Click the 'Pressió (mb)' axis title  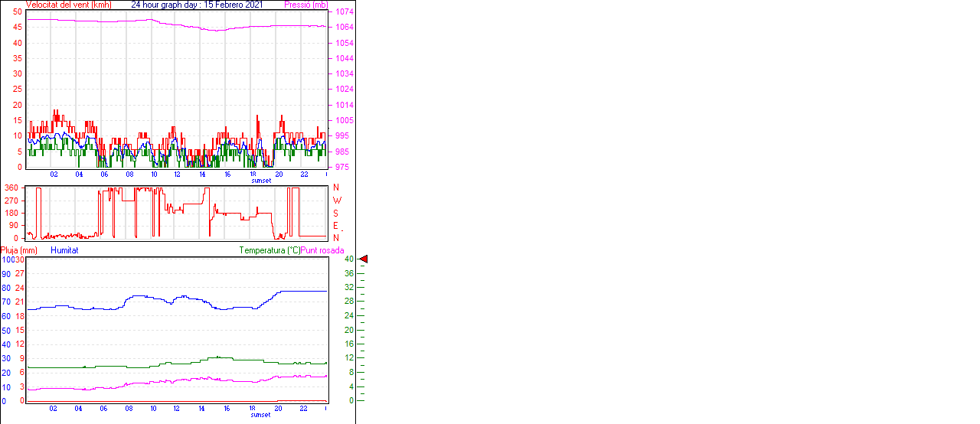(306, 5)
